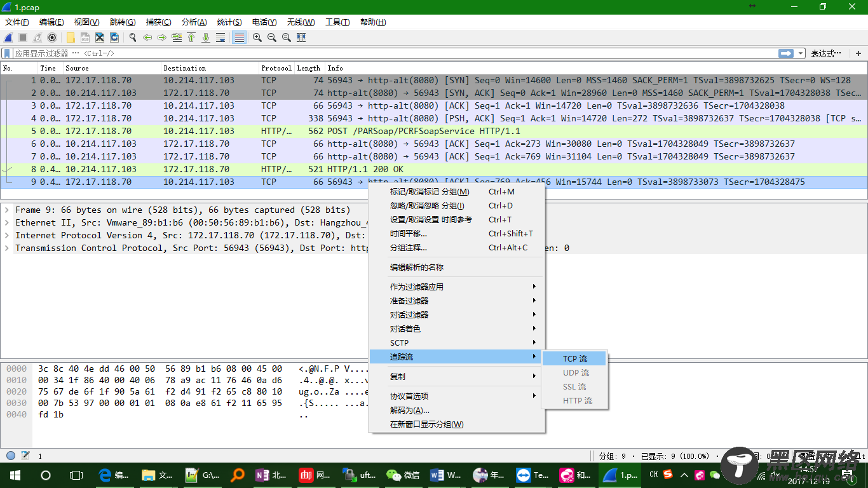Open the 统计(S) menu
The height and width of the screenshot is (488, 868).
point(229,22)
